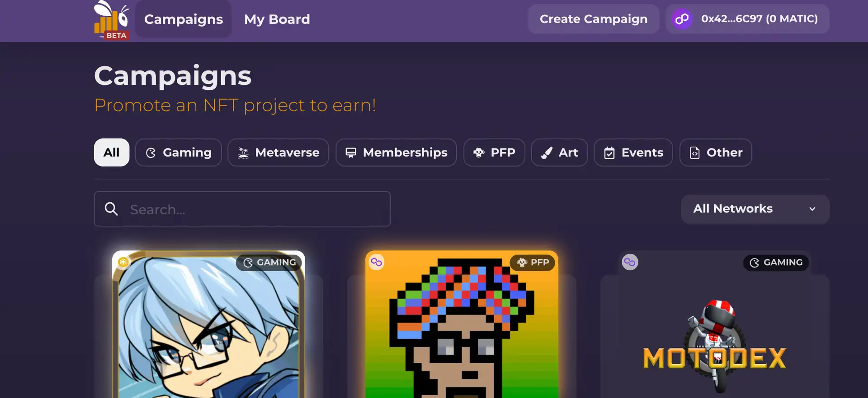Click the Create Campaign button
868x398 pixels.
pyautogui.click(x=594, y=19)
